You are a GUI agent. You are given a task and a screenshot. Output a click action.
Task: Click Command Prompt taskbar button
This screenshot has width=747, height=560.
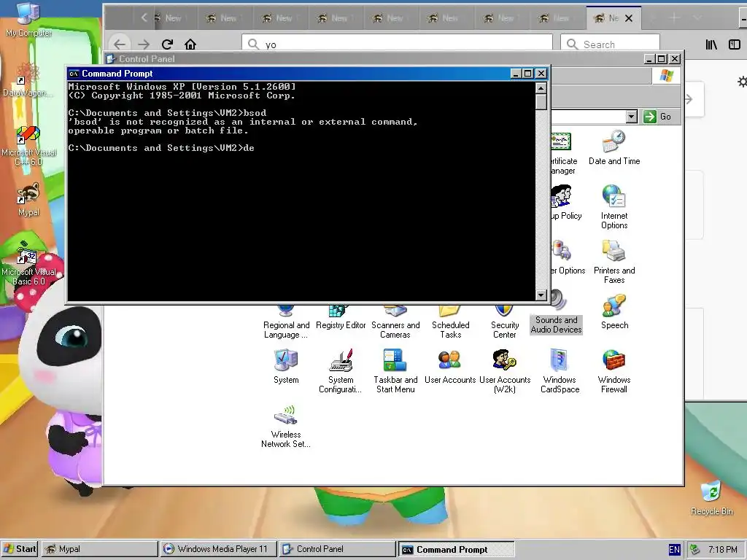456,549
